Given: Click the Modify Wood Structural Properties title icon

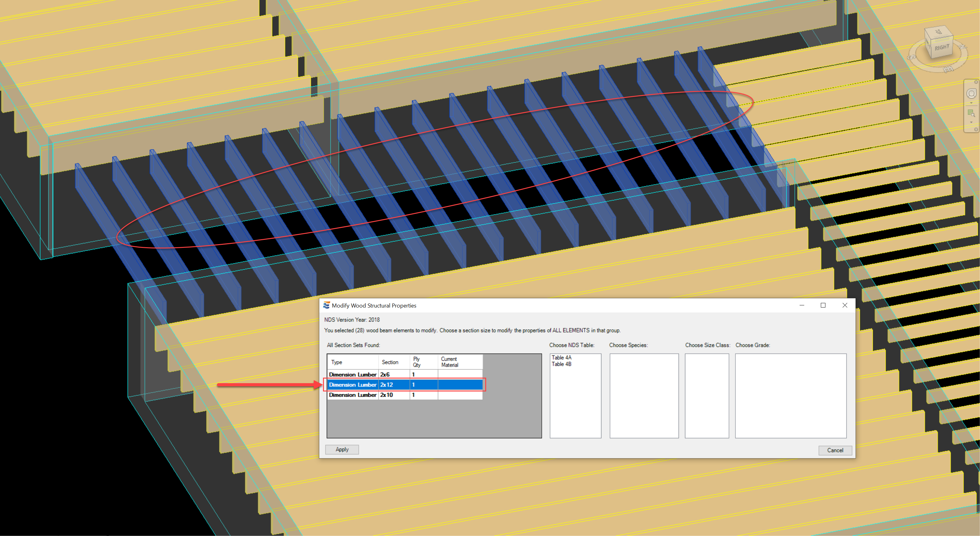Looking at the screenshot, I should click(326, 305).
